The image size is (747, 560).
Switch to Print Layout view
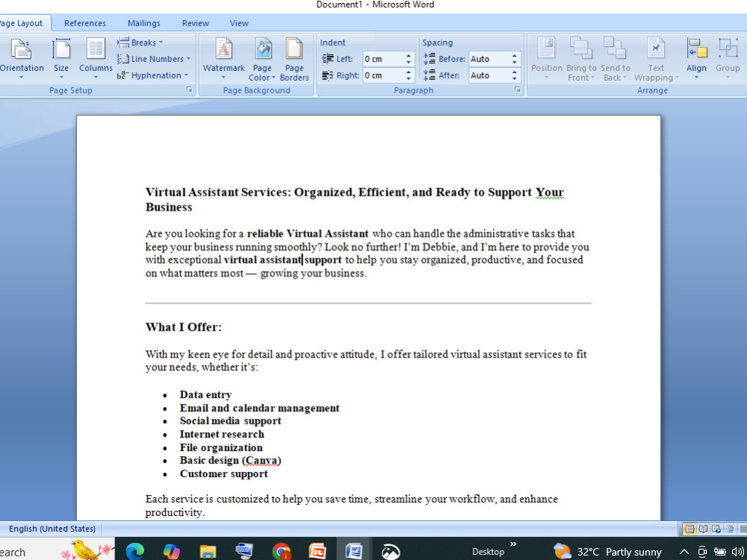click(689, 529)
